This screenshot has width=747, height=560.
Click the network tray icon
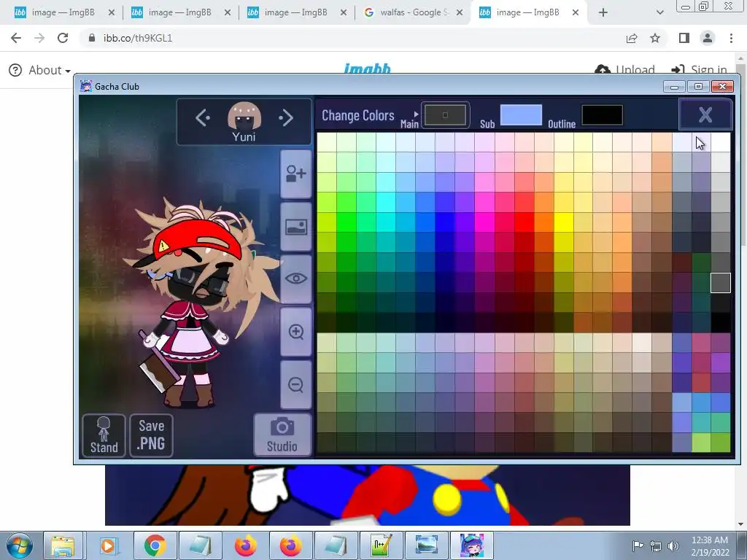[x=656, y=546]
